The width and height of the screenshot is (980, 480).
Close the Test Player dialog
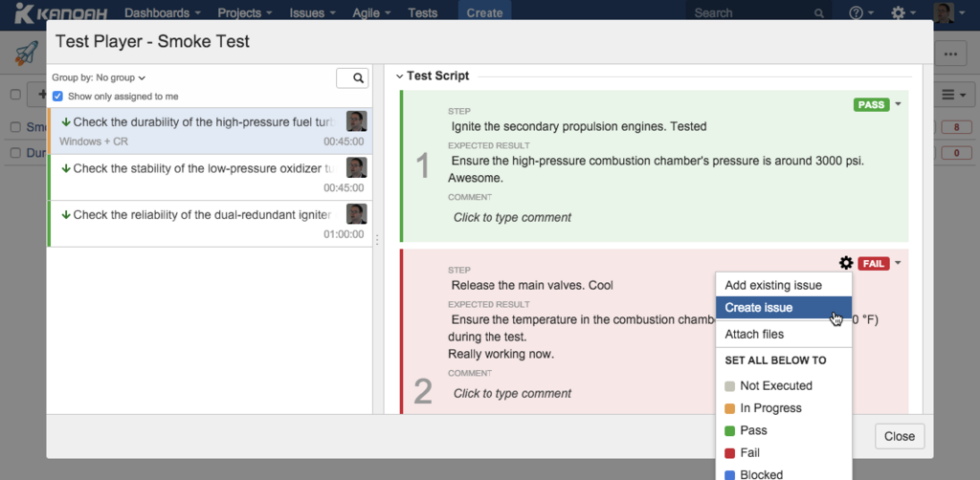click(900, 436)
